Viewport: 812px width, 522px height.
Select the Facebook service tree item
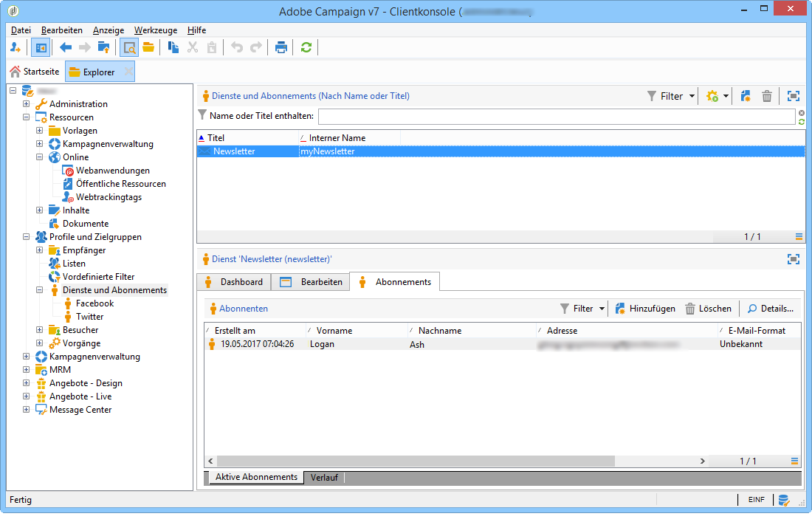94,303
